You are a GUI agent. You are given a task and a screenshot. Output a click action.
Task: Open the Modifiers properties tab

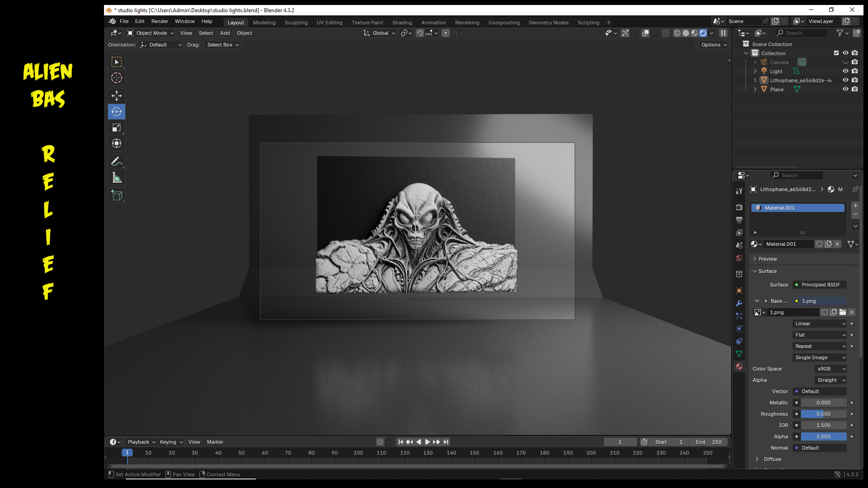point(739,303)
